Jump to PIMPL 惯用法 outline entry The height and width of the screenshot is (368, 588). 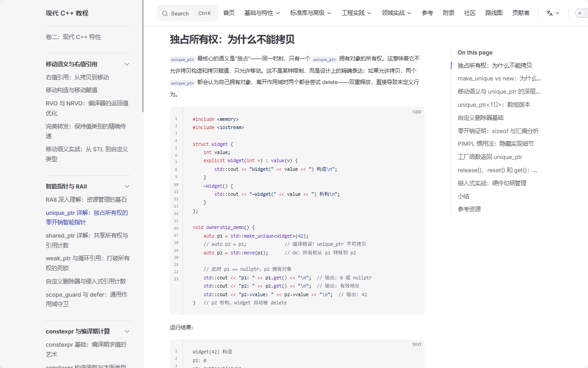click(496, 144)
